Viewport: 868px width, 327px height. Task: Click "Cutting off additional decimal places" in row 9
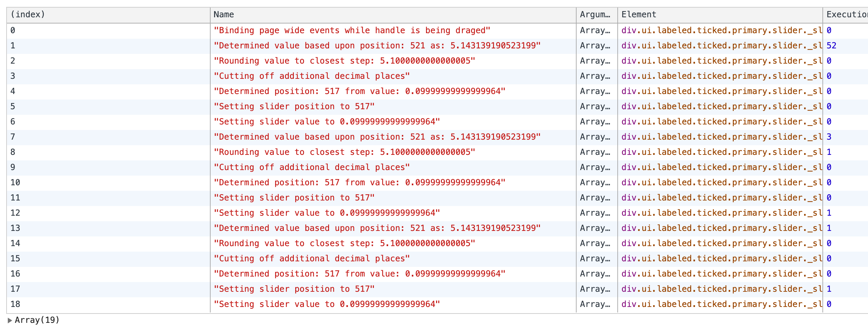[x=311, y=167]
